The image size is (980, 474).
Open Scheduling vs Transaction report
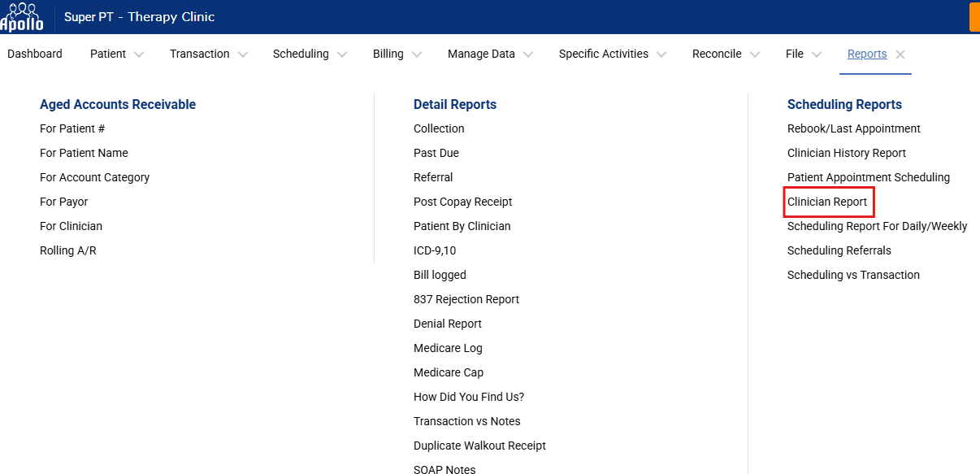[x=853, y=275]
